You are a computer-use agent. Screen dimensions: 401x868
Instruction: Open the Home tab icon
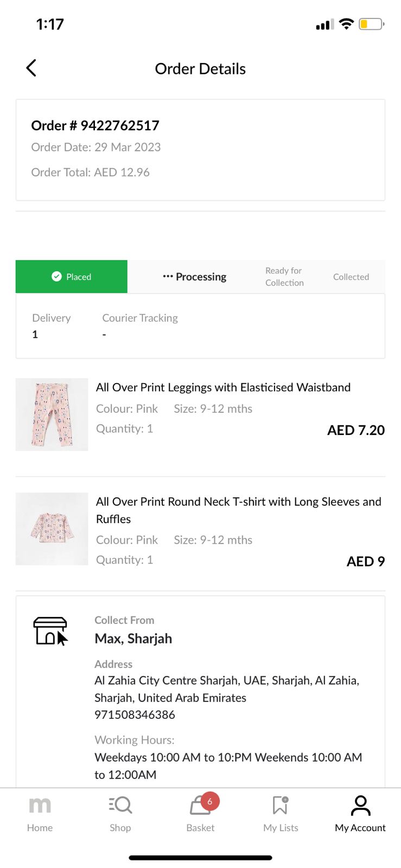(40, 806)
